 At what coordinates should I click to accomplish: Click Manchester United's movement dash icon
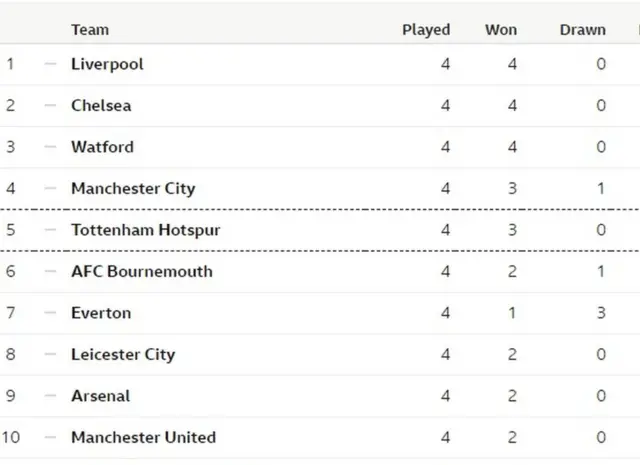point(50,437)
